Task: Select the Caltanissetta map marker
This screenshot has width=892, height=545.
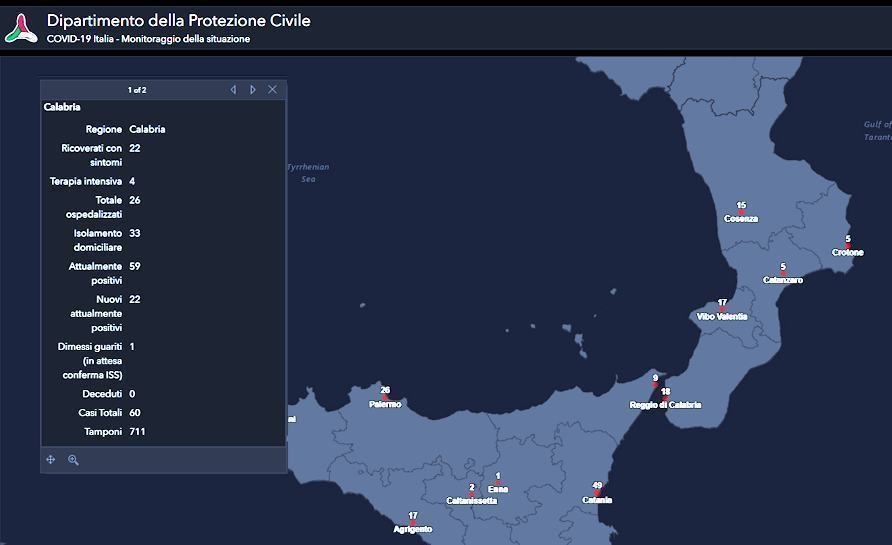Action: pyautogui.click(x=472, y=494)
